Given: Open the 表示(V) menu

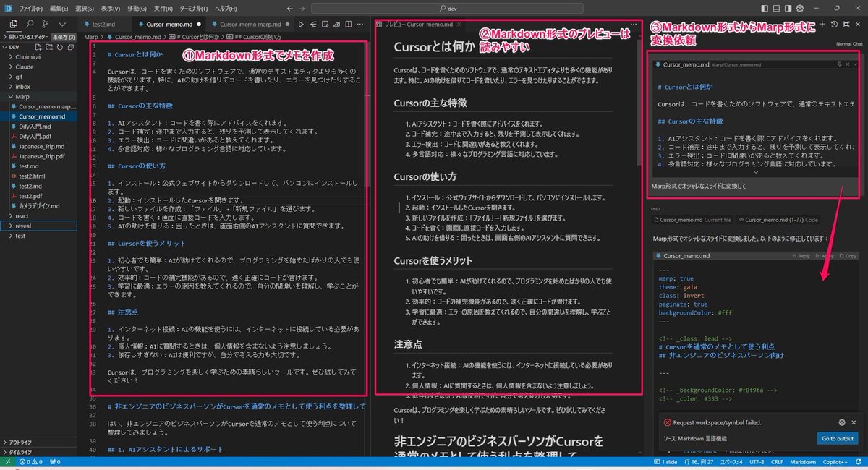Looking at the screenshot, I should (111, 8).
